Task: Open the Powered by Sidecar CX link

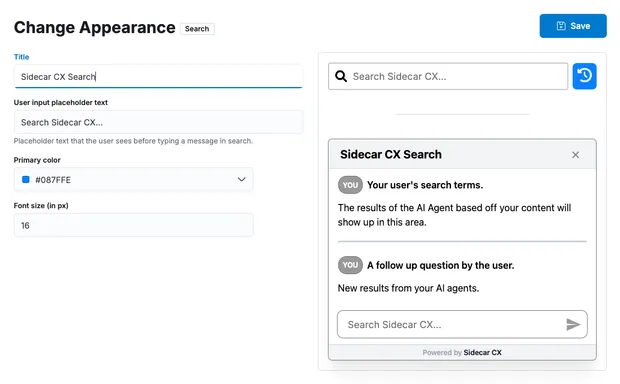Action: (x=462, y=352)
